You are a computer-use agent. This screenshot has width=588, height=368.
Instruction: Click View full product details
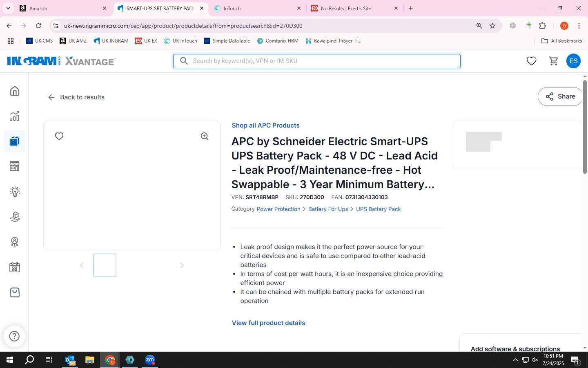pyautogui.click(x=268, y=323)
